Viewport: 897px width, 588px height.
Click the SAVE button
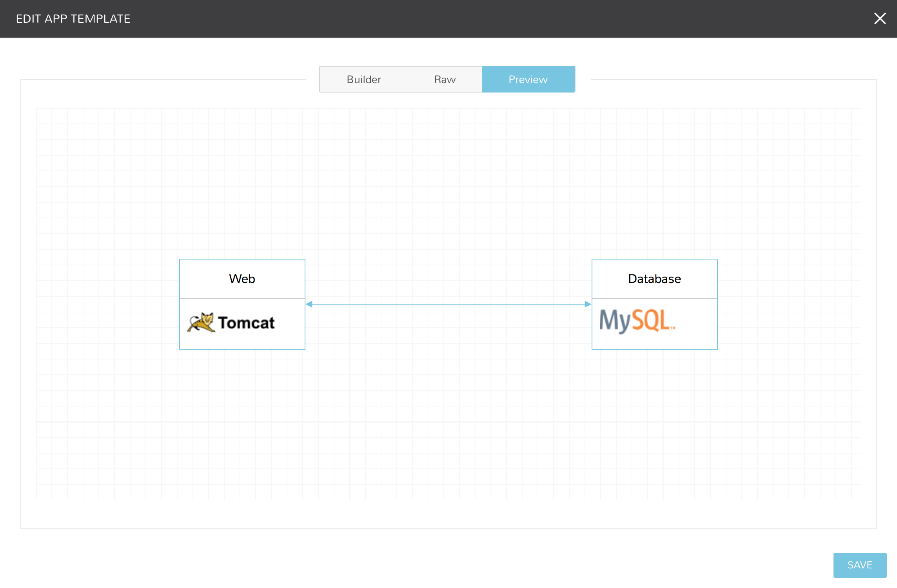tap(859, 565)
